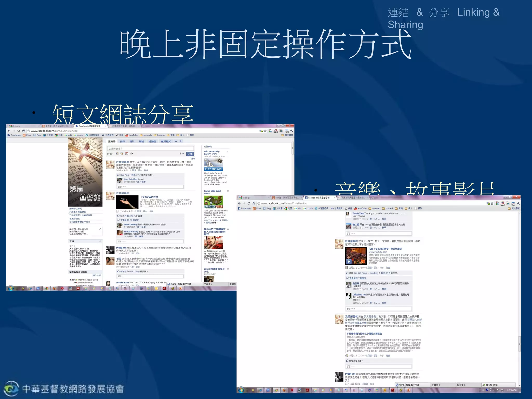Close the Win an Intel Core i7 ad
This screenshot has height=399, width=532.
228,151
